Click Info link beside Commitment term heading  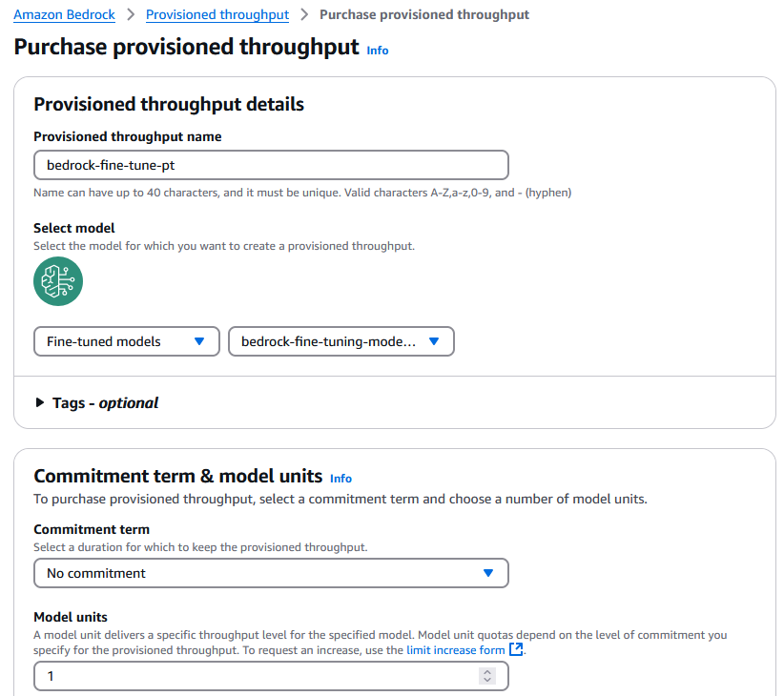pyautogui.click(x=340, y=479)
